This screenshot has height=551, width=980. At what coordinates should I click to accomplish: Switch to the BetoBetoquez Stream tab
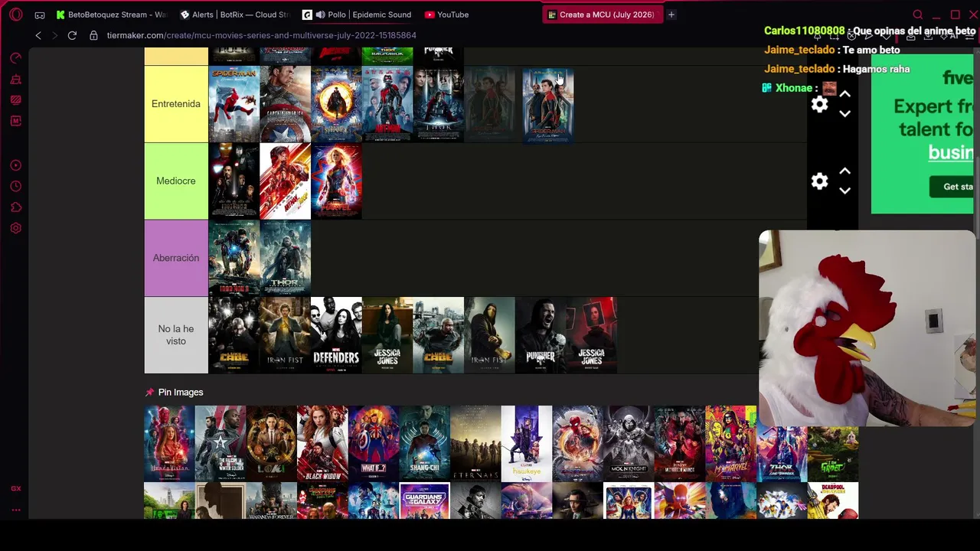click(112, 15)
